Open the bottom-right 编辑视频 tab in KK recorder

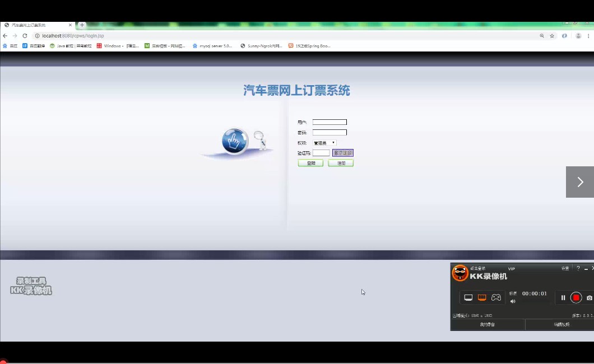561,325
